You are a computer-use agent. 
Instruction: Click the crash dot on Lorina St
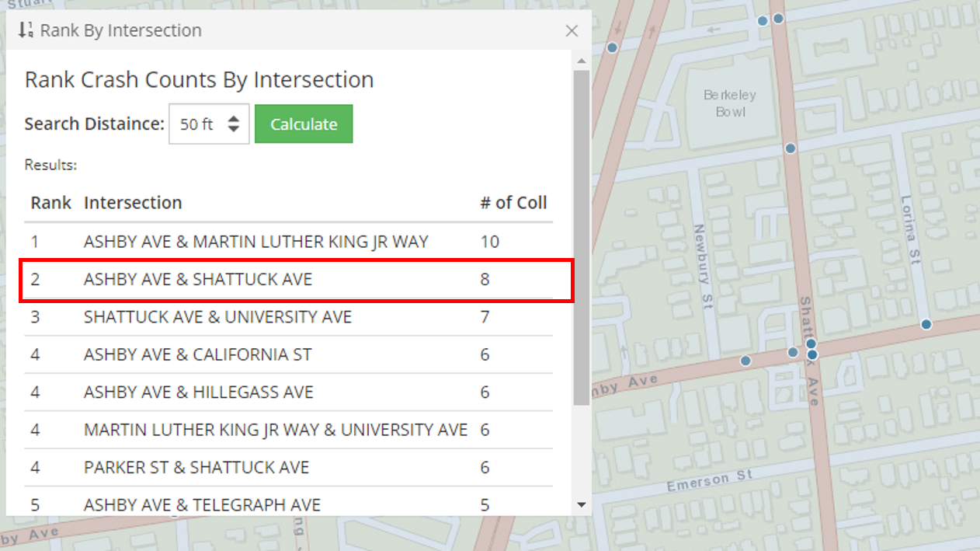coord(926,324)
